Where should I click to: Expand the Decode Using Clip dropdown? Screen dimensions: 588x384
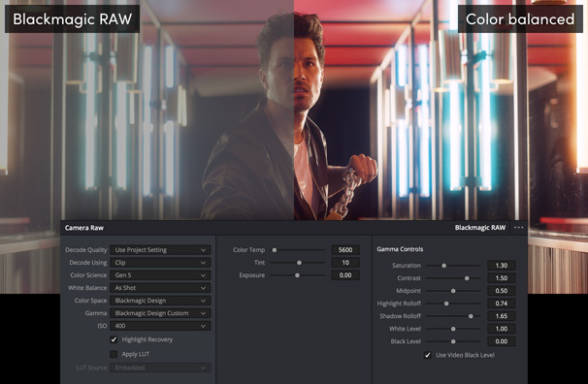click(x=160, y=263)
